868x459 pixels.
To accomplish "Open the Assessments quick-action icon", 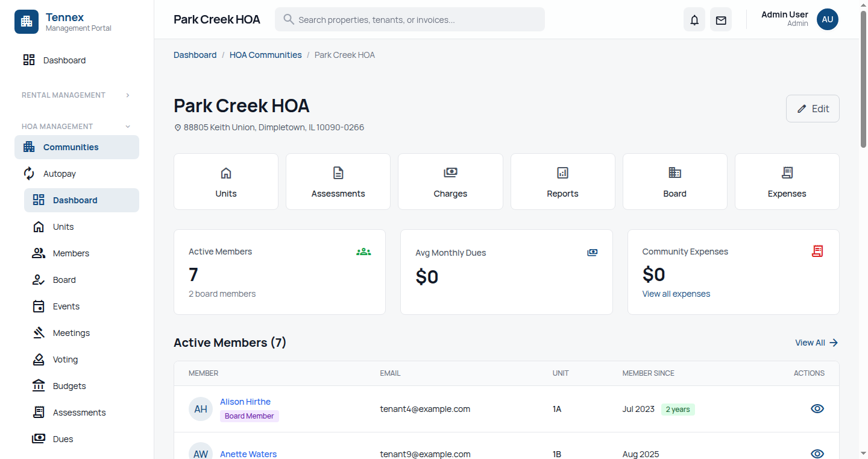I will tap(338, 173).
